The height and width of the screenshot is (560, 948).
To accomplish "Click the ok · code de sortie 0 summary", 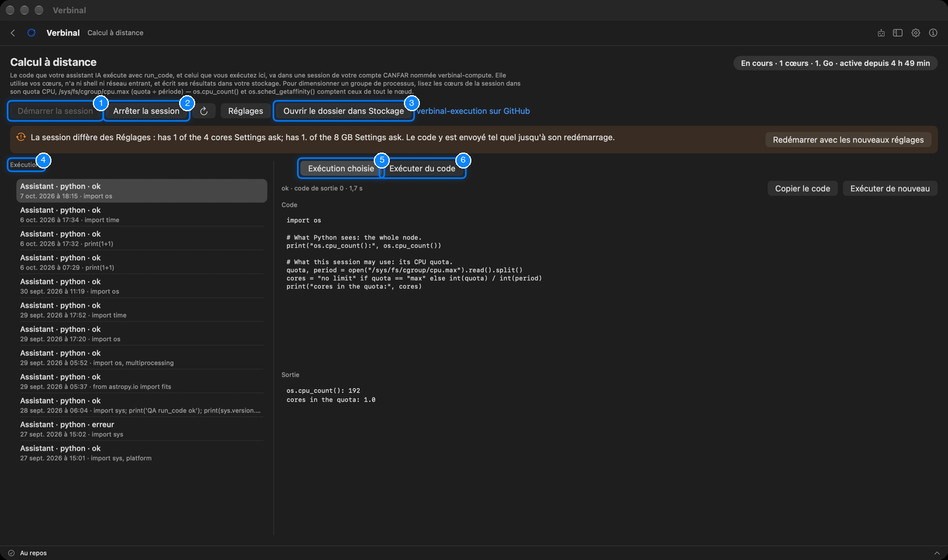I will click(x=322, y=189).
